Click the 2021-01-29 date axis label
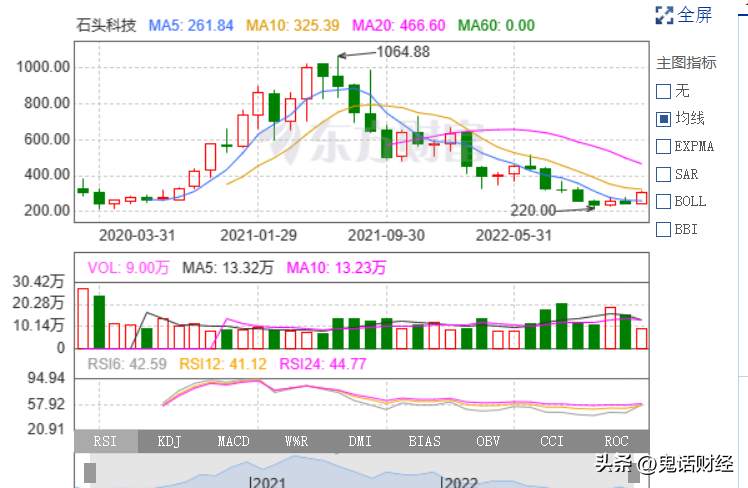 259,236
